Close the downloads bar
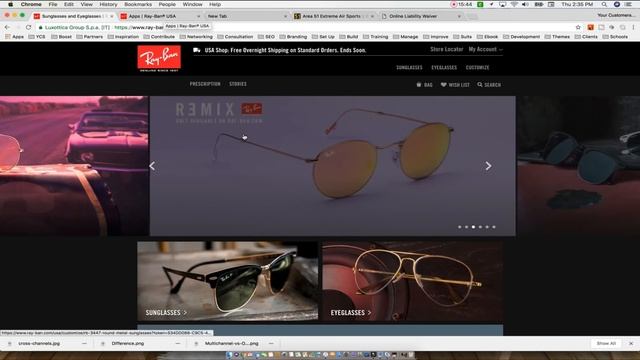This screenshot has height=360, width=640. (x=631, y=343)
